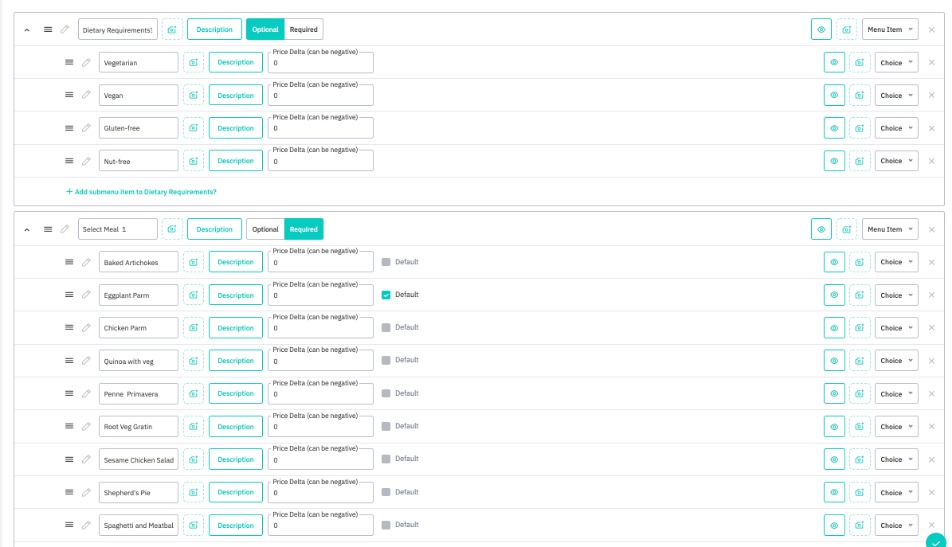
Task: Click Add submenu item to Dietary Requirements link
Action: coord(141,191)
